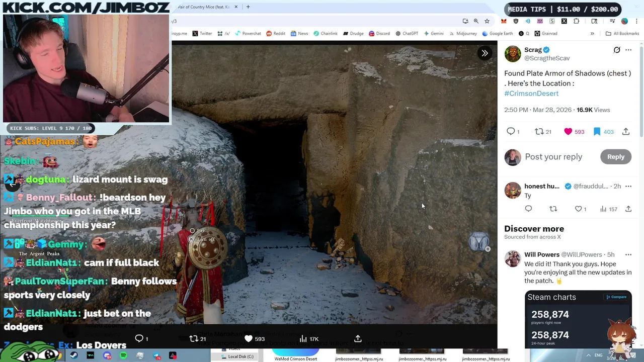Open the All Bookmarks folder
This screenshot has height=362, width=644.
coord(622,34)
